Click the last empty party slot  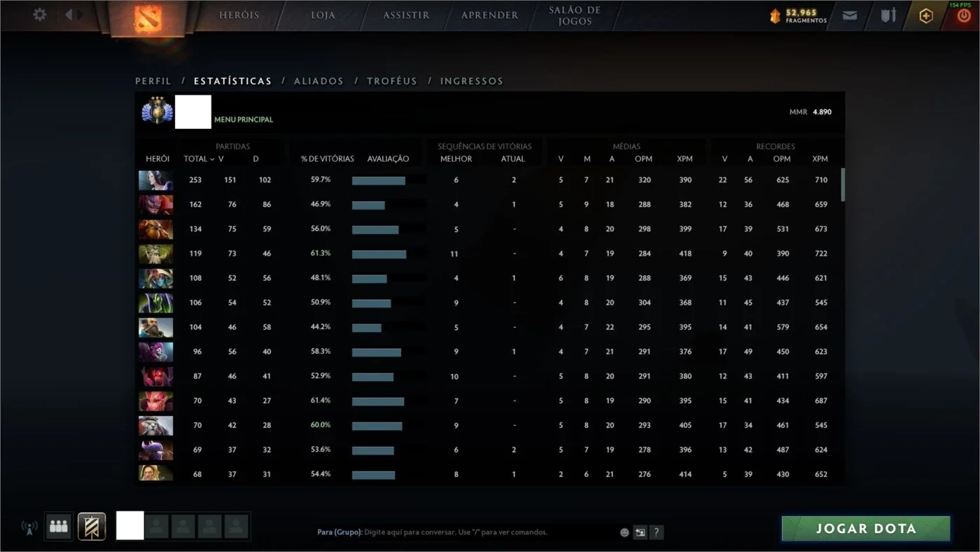coord(237,526)
